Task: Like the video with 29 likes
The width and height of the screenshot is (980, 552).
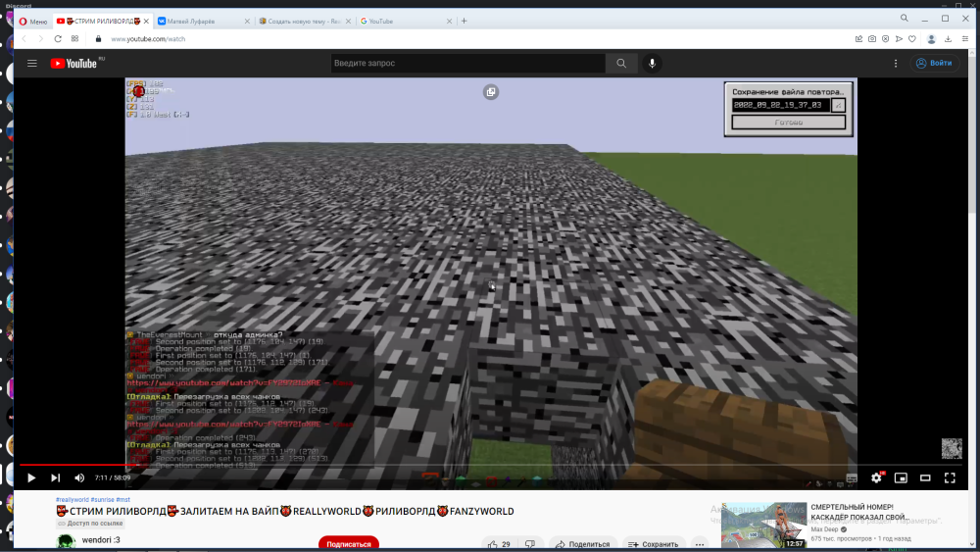Action: click(x=500, y=544)
